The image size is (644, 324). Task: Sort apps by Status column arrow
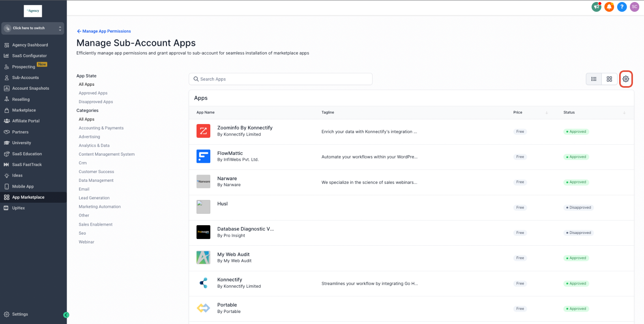click(624, 113)
